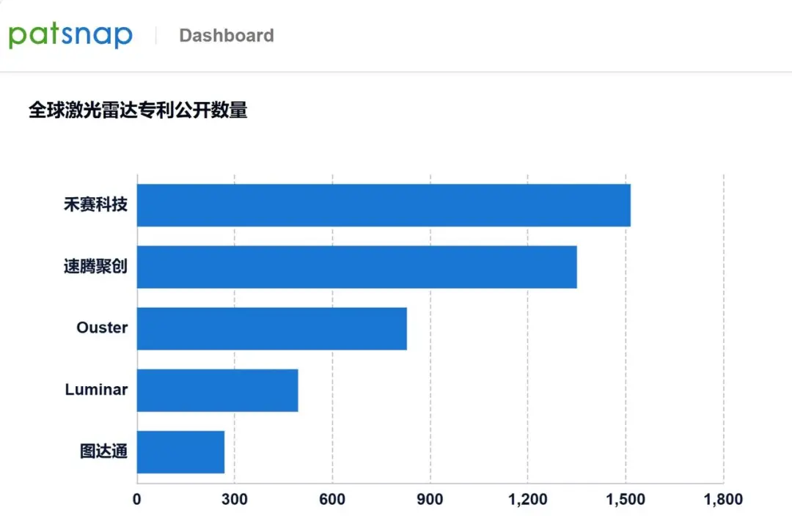Screen dimensions: 792x532
Task: Click the Ouster axis label
Action: point(102,328)
